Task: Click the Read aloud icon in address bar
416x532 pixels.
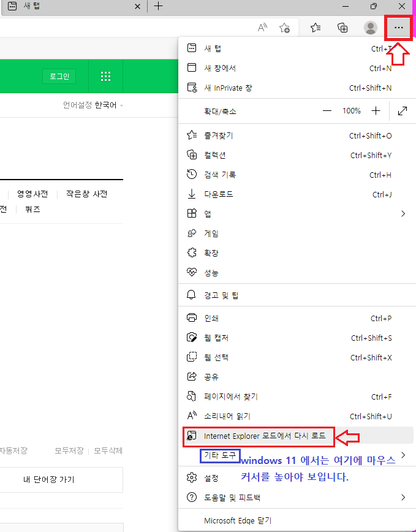Action: coord(262,28)
